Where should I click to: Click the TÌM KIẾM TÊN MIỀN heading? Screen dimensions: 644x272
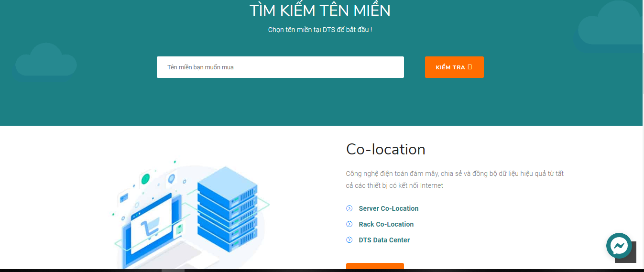tap(320, 10)
